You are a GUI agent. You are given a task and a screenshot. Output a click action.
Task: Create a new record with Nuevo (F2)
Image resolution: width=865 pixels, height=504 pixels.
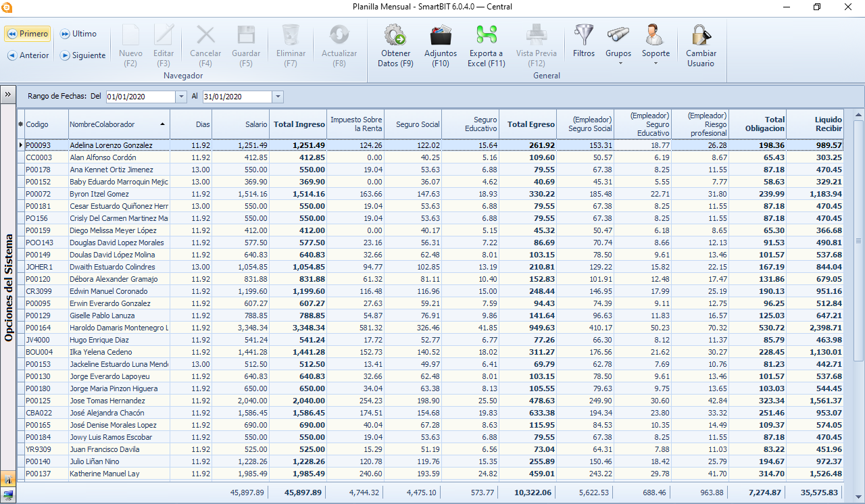[x=130, y=45]
